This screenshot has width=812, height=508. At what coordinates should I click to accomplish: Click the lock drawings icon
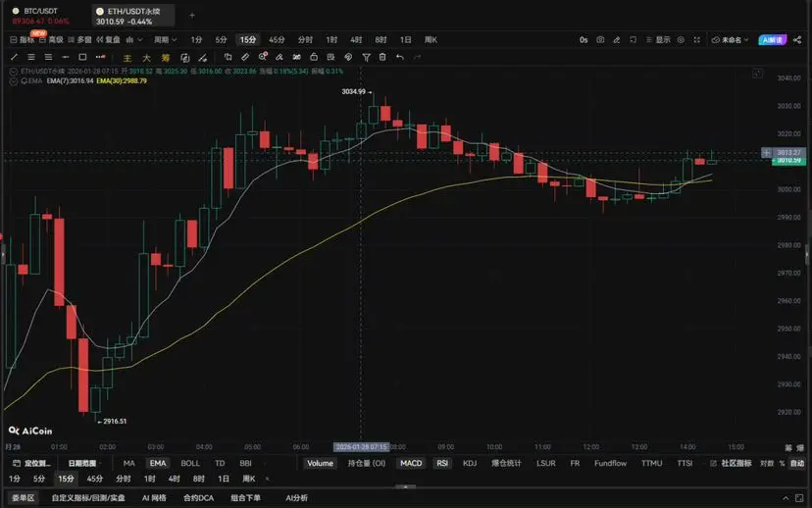pos(314,57)
